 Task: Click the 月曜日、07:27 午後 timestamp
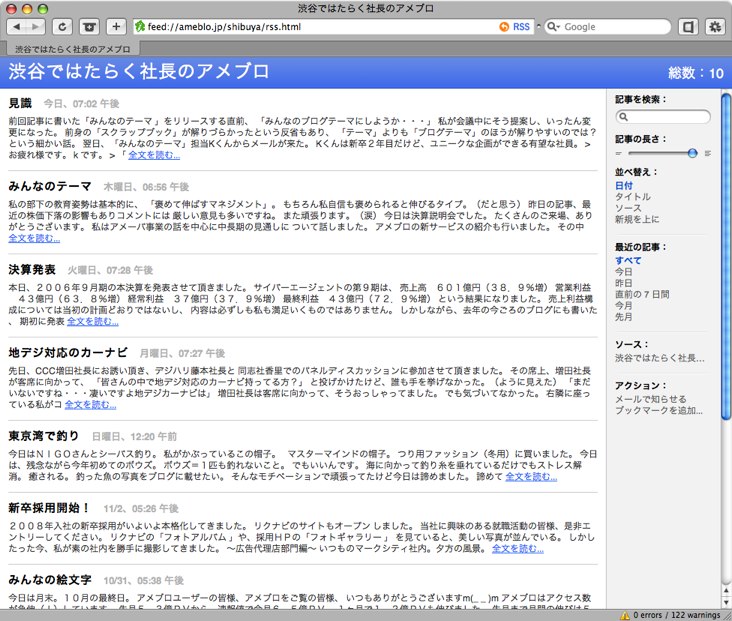tap(182, 353)
